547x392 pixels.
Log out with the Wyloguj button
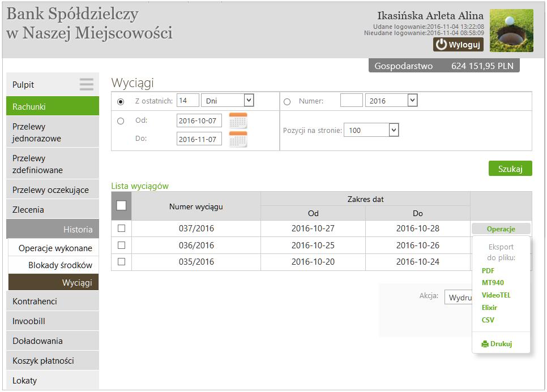pyautogui.click(x=458, y=44)
